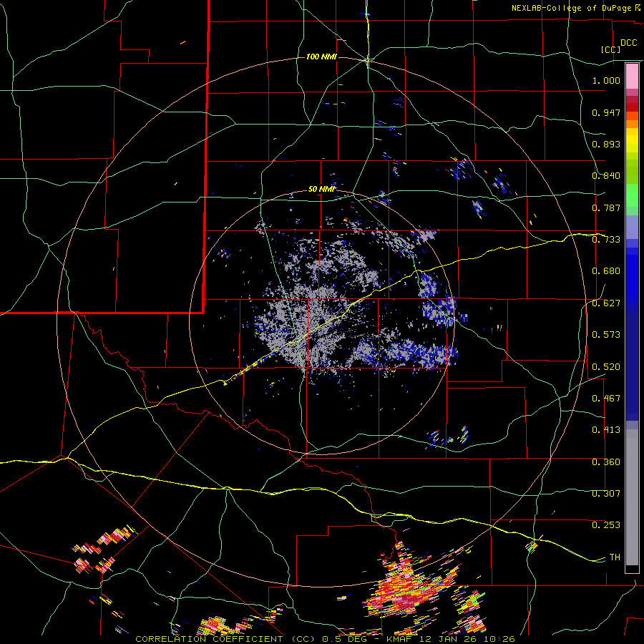Click the 0.733 scale value
Image resolution: width=644 pixels, height=644 pixels.
[606, 240]
